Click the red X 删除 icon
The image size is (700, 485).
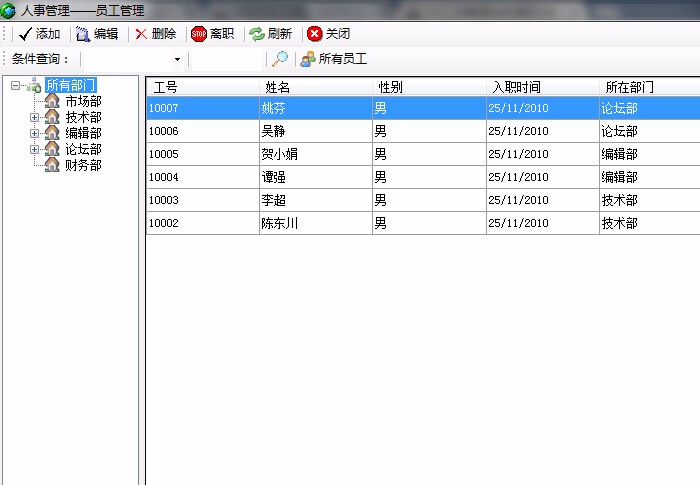coord(141,34)
